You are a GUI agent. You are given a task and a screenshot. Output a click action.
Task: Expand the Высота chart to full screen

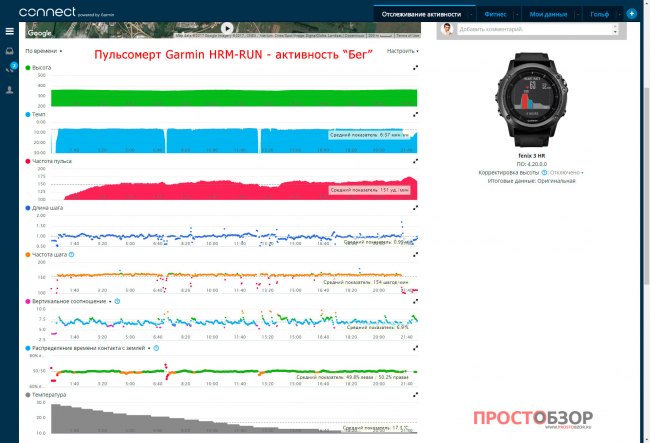(415, 68)
